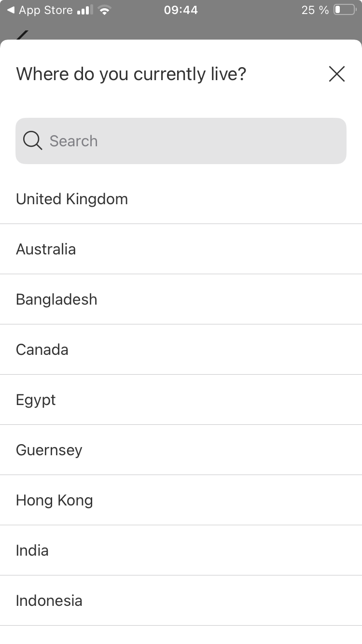
Task: Tap the magnifying glass search icon
Action: click(x=32, y=141)
